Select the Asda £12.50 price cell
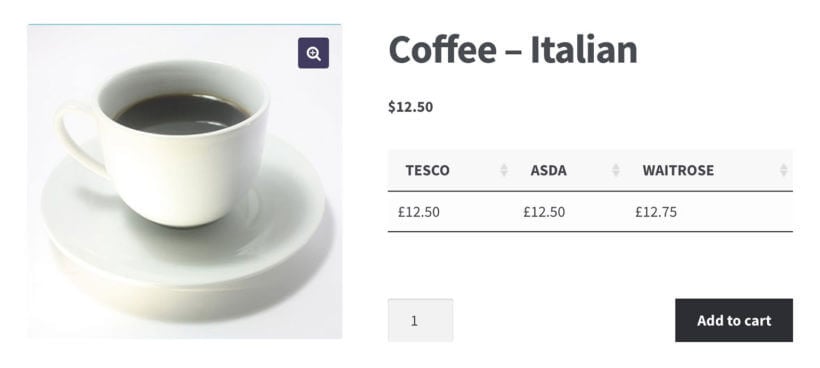Viewport: 820px width, 368px height. 569,212
